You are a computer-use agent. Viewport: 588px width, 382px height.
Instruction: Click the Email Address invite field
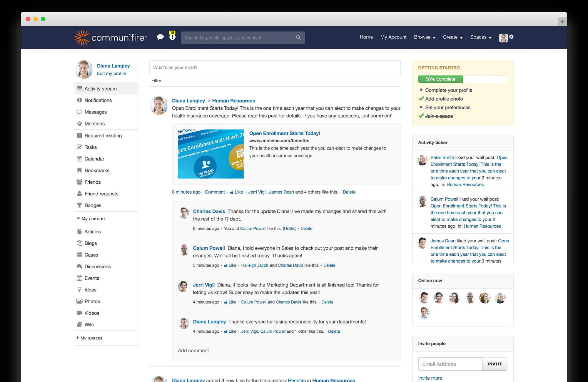point(450,364)
